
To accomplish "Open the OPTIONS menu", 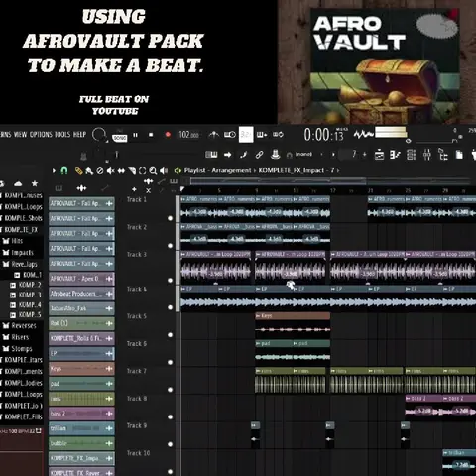I will [41, 135].
